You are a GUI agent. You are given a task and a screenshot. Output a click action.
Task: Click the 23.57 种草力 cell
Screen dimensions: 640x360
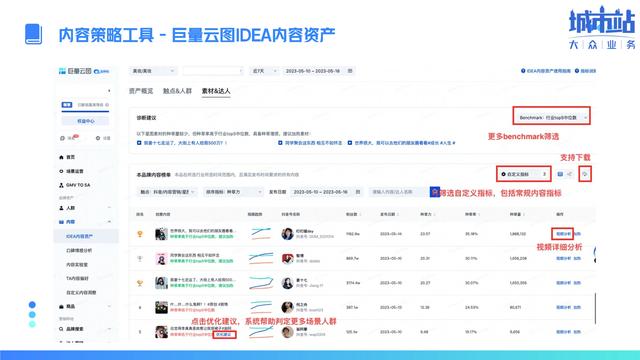click(x=425, y=234)
